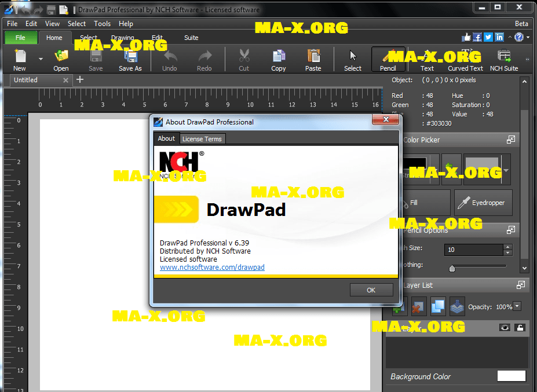
Task: Undock the Pencil Options panel
Action: [x=510, y=229]
